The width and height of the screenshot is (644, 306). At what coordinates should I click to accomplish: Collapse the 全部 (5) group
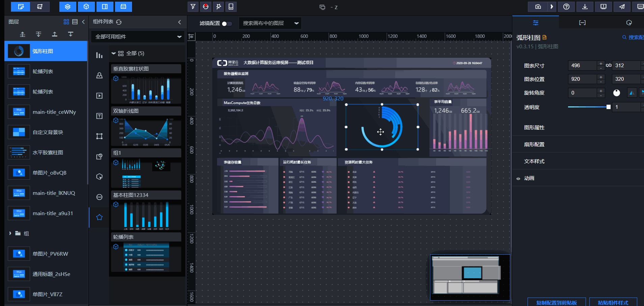tap(114, 53)
